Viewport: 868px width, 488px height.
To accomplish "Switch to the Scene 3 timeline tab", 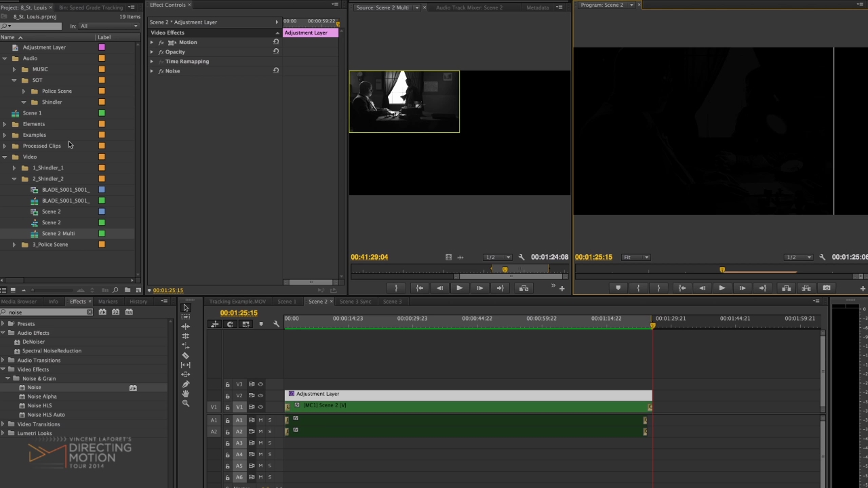I will pyautogui.click(x=392, y=302).
